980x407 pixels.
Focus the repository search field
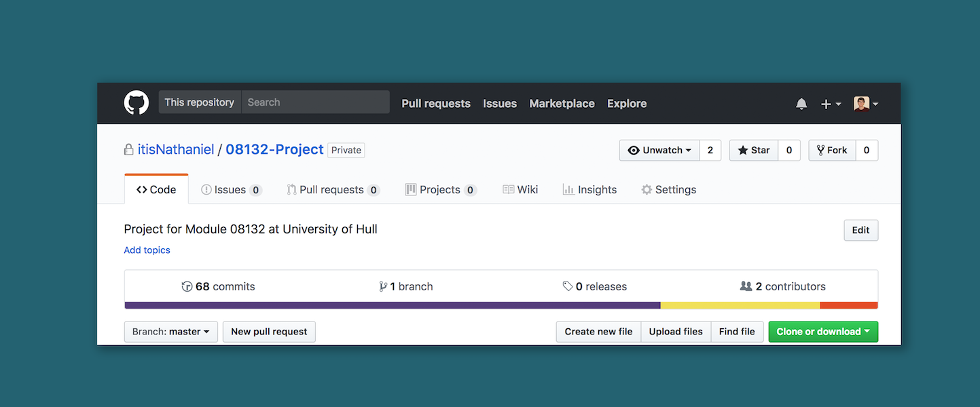(x=315, y=102)
